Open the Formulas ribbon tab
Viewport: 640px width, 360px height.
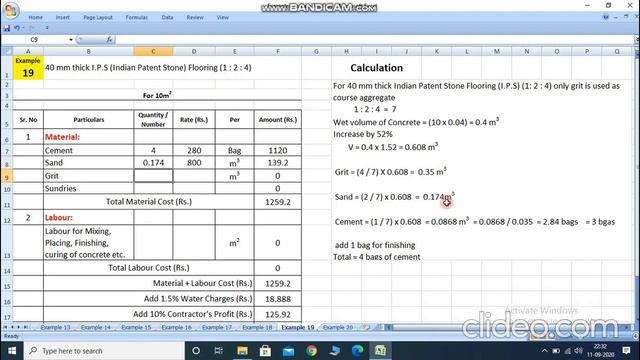click(x=136, y=18)
